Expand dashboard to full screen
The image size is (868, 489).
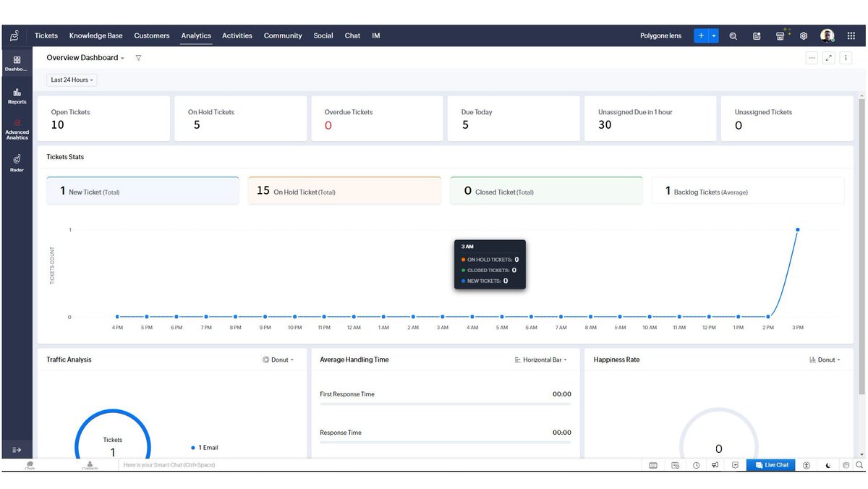[x=829, y=58]
